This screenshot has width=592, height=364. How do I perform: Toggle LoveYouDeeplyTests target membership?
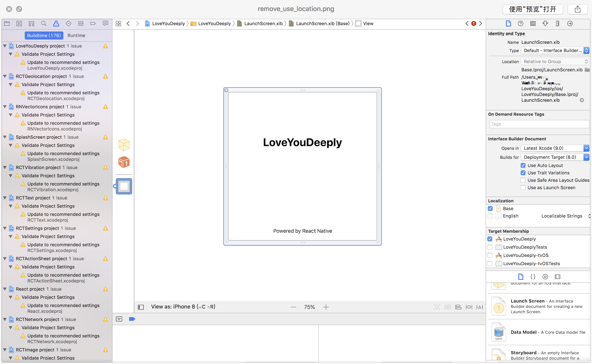[490, 247]
